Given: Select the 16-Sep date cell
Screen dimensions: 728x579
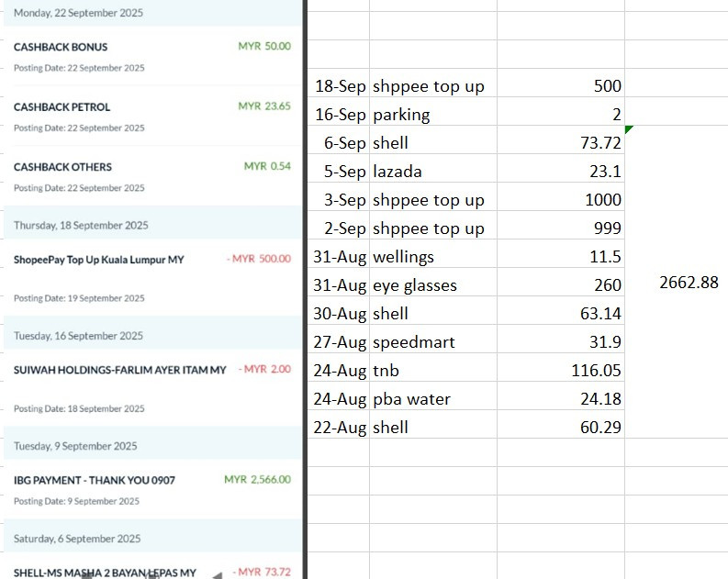Looking at the screenshot, I should coord(339,111).
